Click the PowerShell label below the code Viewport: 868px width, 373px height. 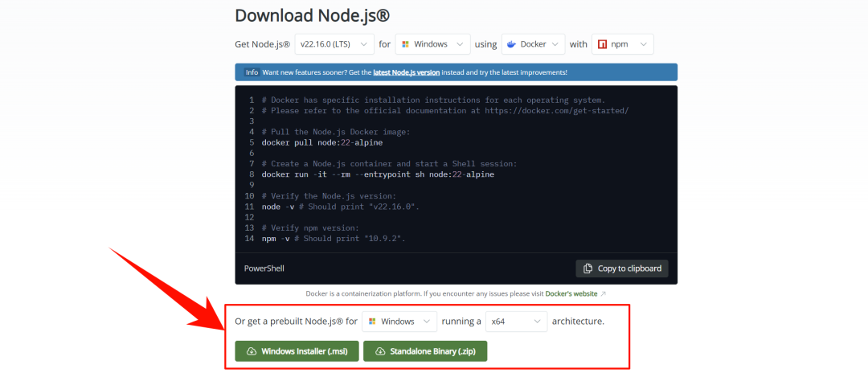264,268
